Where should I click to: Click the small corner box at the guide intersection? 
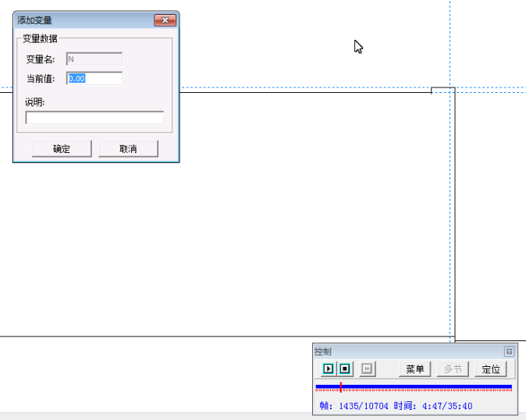pos(442,91)
